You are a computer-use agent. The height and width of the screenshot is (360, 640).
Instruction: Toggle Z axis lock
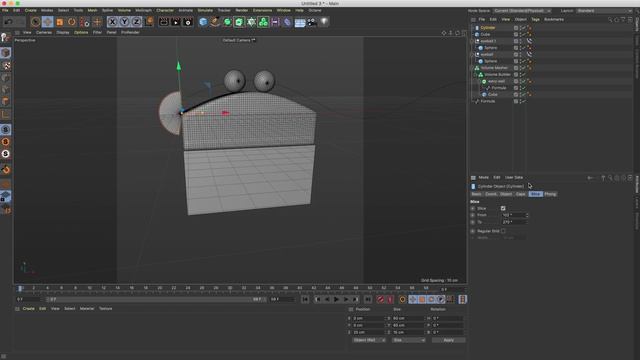click(136, 22)
